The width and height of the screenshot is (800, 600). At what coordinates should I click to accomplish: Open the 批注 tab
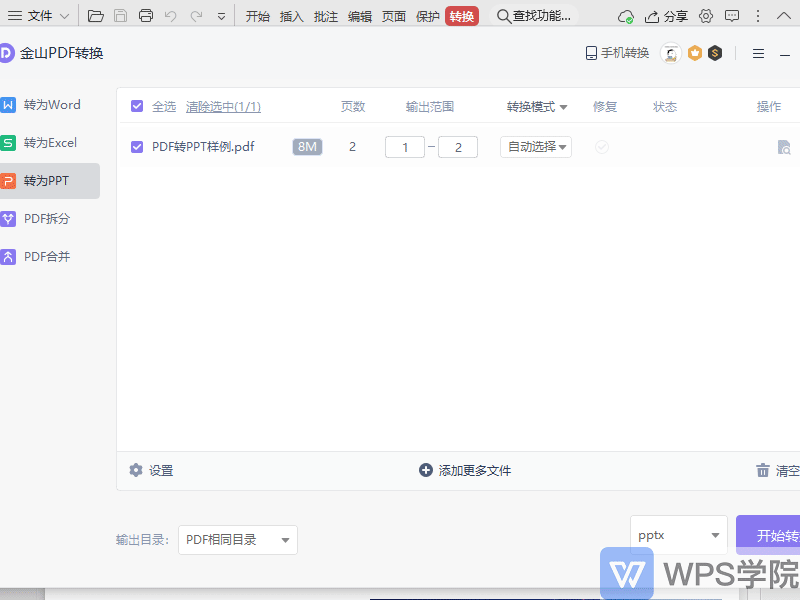326,16
